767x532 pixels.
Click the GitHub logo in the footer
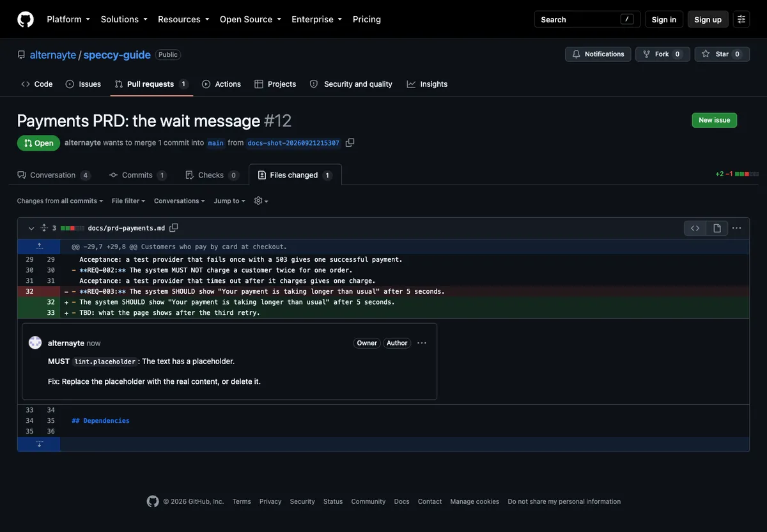tap(153, 501)
